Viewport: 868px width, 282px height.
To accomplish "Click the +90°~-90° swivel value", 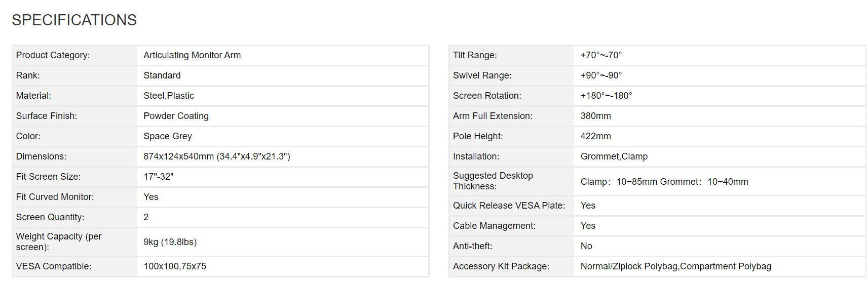I will point(601,75).
